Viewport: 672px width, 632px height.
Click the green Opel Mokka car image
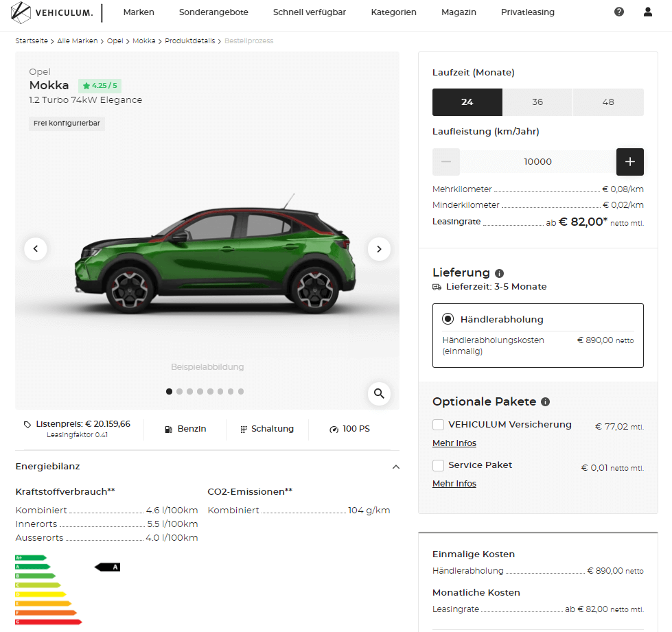(x=215, y=254)
